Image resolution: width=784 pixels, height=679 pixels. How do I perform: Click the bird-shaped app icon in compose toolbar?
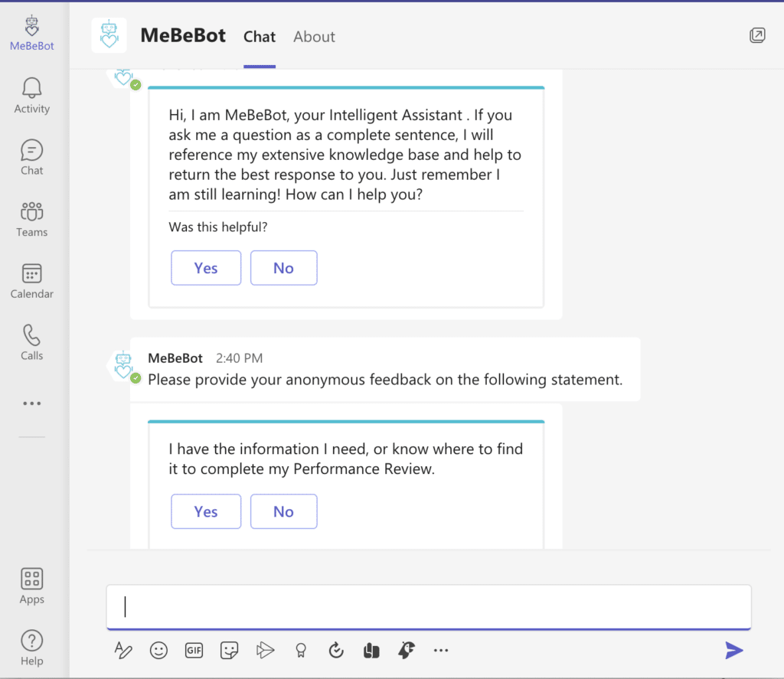(406, 651)
